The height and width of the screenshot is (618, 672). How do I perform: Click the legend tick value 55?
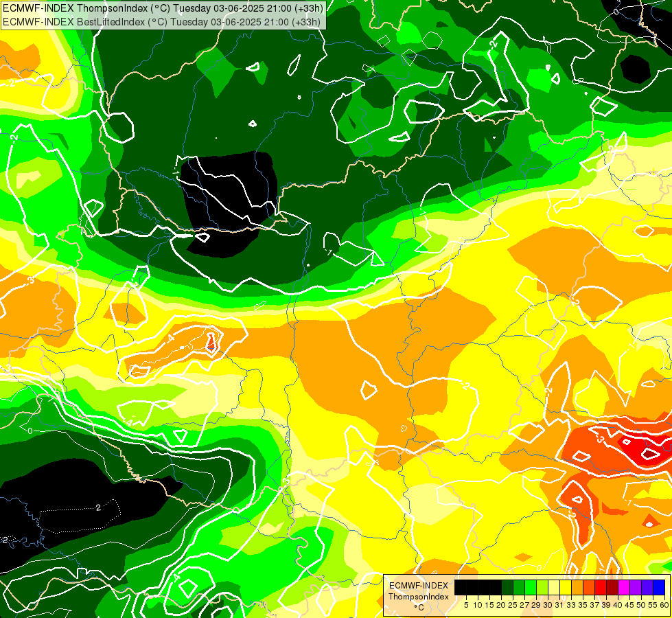pos(653,605)
